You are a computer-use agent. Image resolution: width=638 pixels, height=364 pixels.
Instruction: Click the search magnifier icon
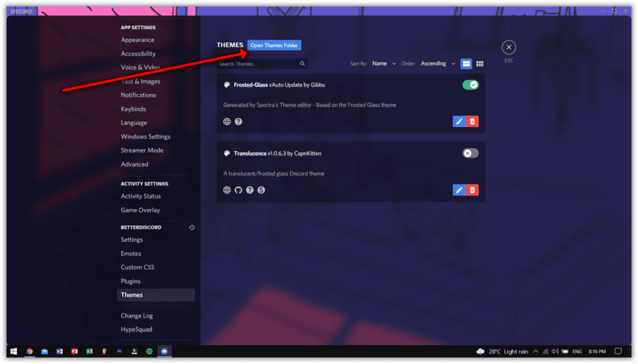(x=302, y=64)
